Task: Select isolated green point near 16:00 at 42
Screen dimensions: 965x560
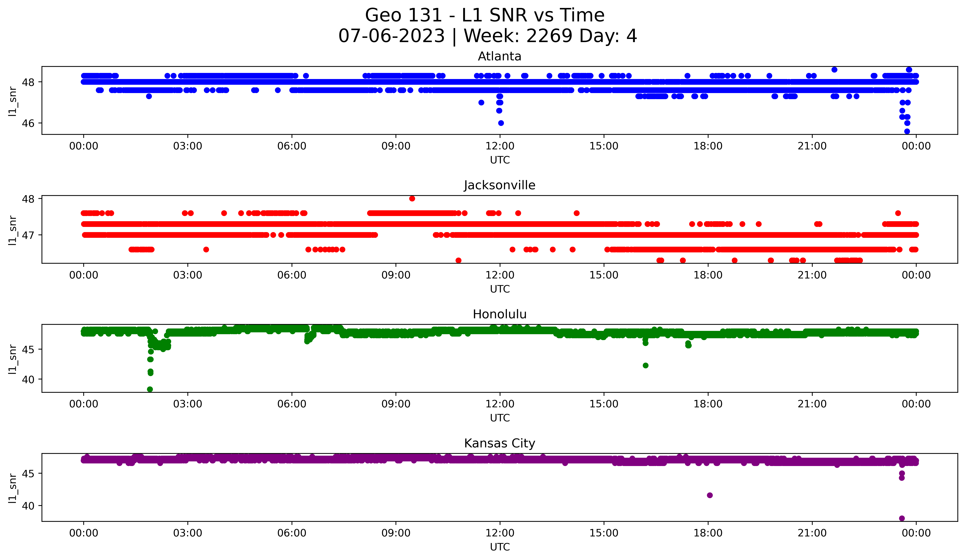Action: tap(646, 366)
